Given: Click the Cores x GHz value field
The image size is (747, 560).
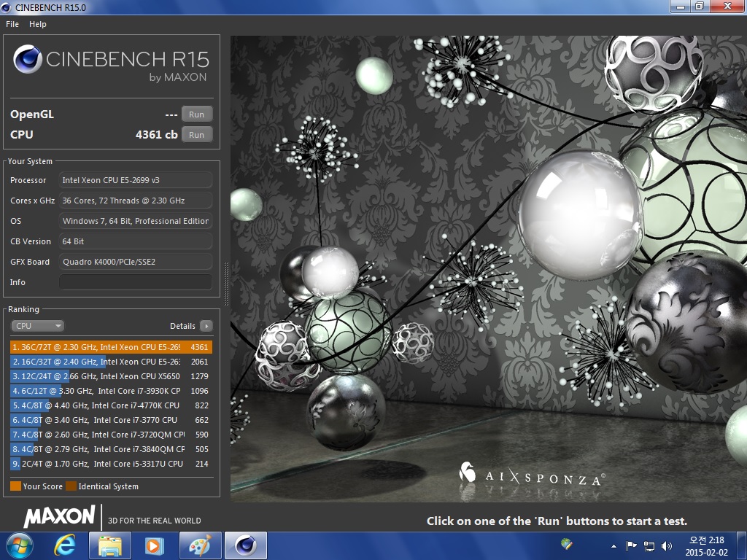Looking at the screenshot, I should point(136,201).
